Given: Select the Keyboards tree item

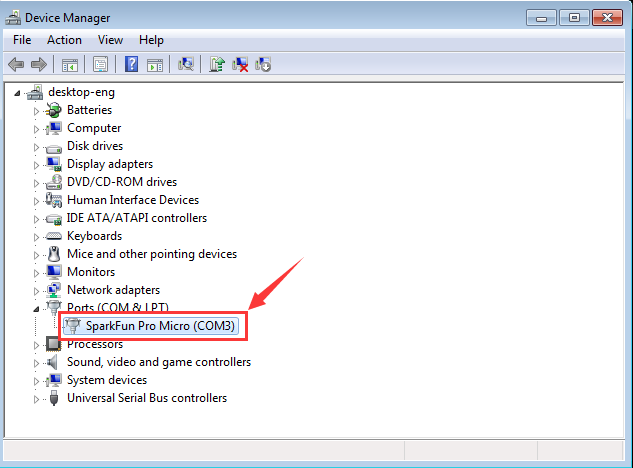Looking at the screenshot, I should (x=94, y=236).
